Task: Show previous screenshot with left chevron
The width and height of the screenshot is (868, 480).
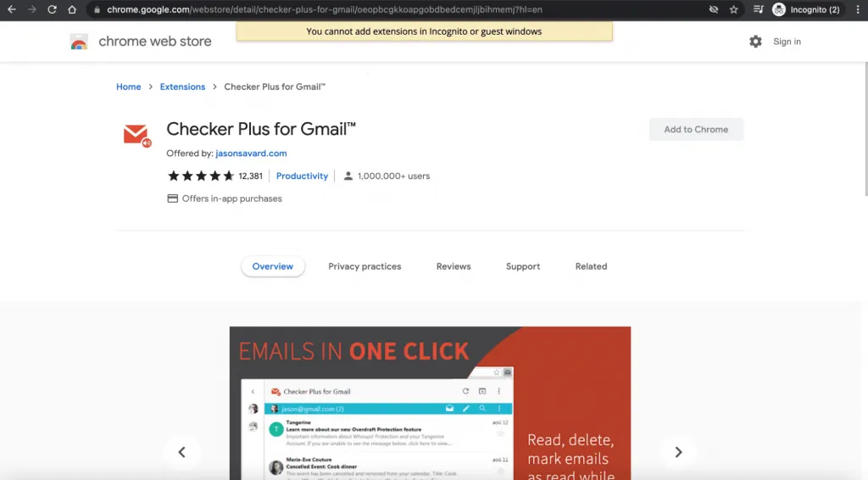Action: pyautogui.click(x=181, y=452)
